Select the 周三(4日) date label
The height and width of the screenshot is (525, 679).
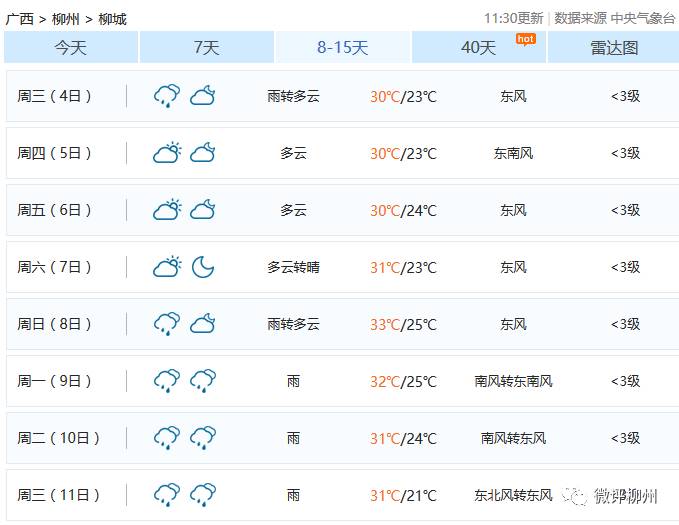54,96
